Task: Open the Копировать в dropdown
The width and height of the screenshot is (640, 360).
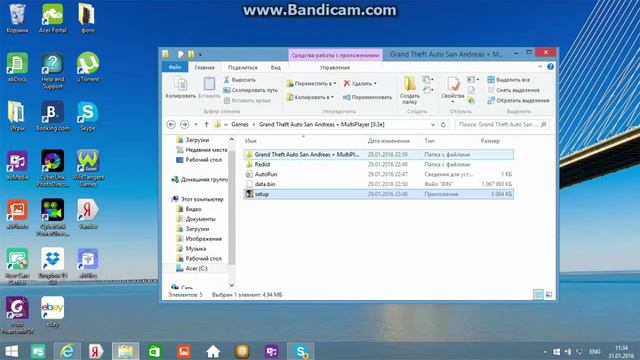Action: coord(310,97)
